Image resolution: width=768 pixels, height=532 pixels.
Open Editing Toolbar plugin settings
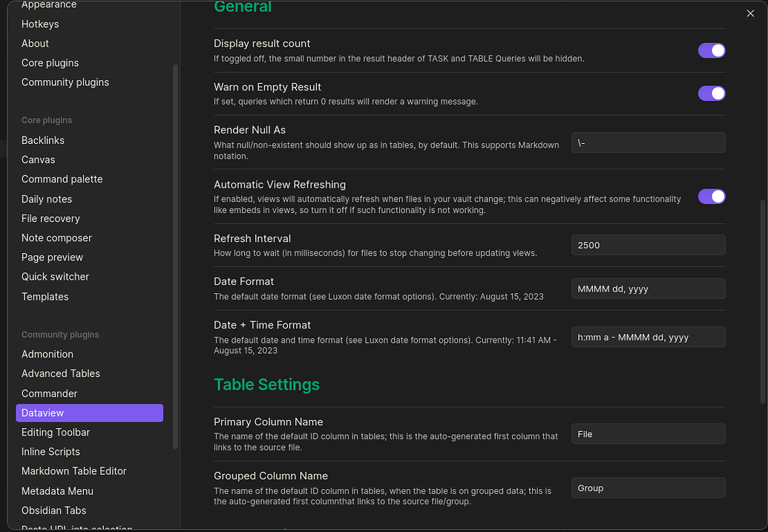tap(56, 432)
